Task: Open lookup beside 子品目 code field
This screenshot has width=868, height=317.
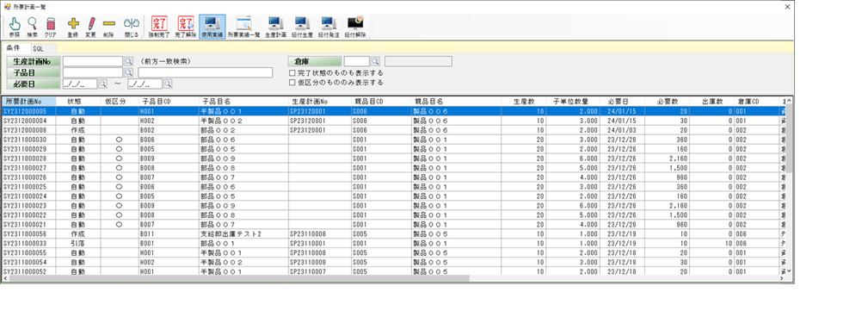Action: (x=128, y=72)
